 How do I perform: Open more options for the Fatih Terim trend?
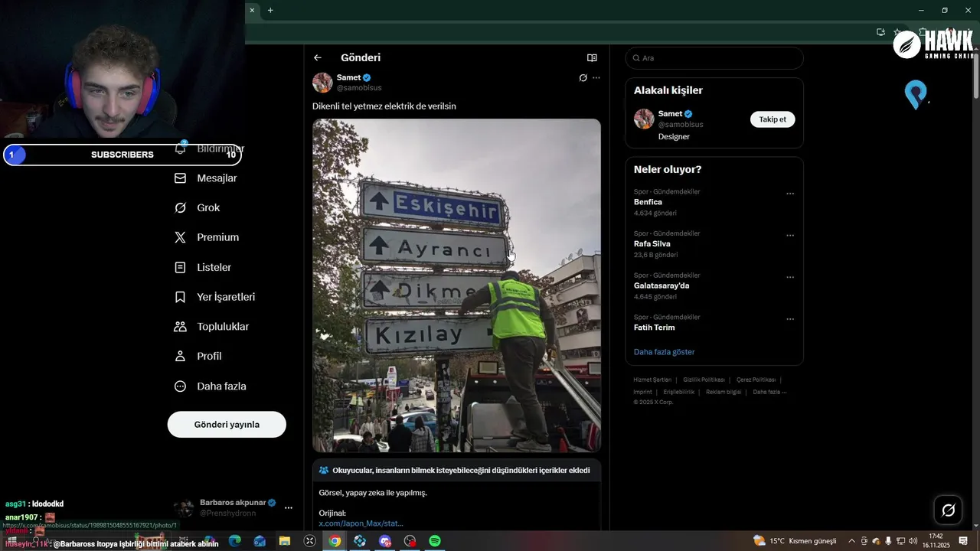click(790, 319)
